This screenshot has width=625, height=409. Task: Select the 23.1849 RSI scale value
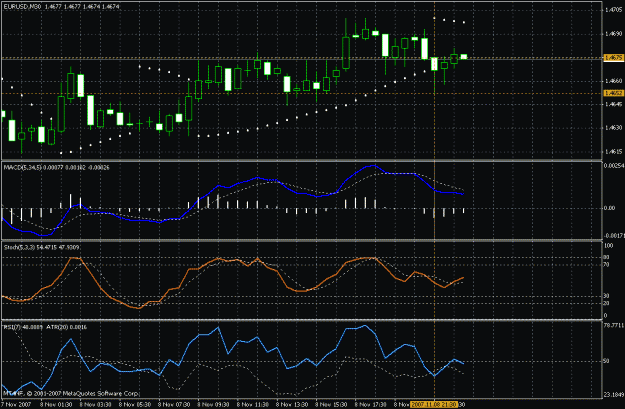pos(613,395)
